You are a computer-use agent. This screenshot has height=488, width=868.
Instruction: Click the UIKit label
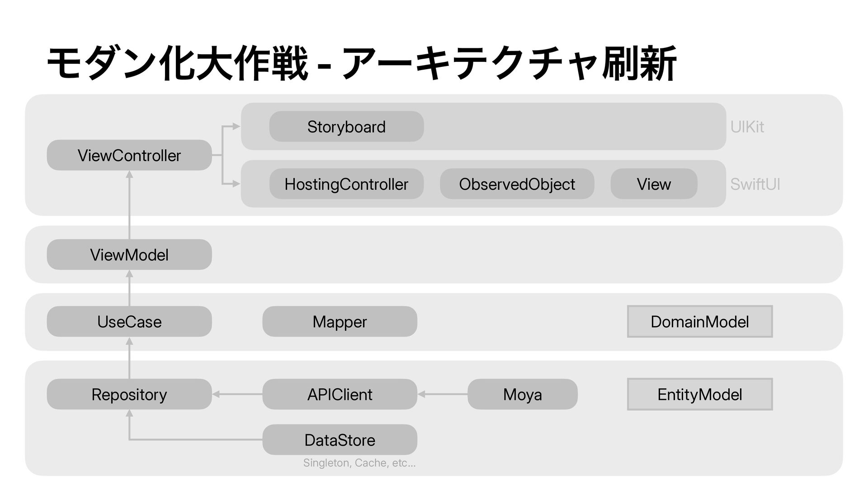tap(747, 127)
